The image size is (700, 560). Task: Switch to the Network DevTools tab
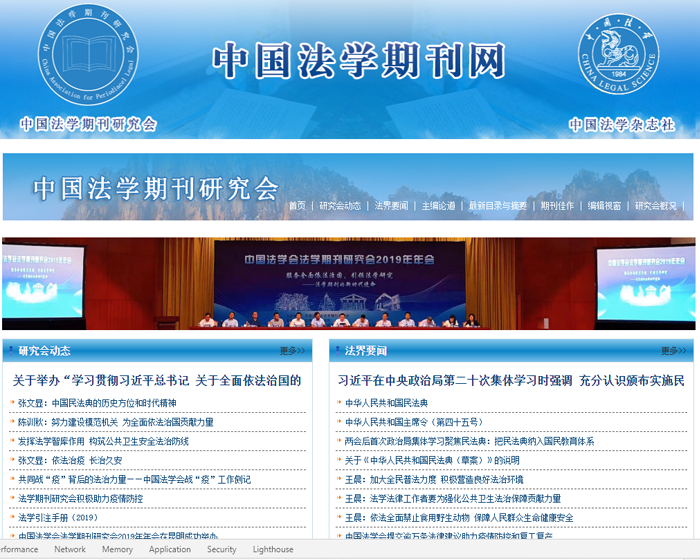(x=70, y=549)
